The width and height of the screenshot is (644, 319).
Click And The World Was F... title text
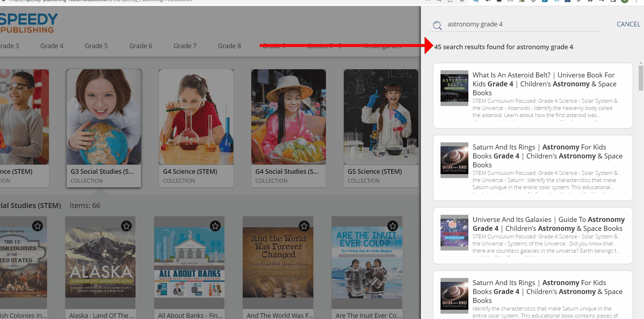tap(280, 315)
